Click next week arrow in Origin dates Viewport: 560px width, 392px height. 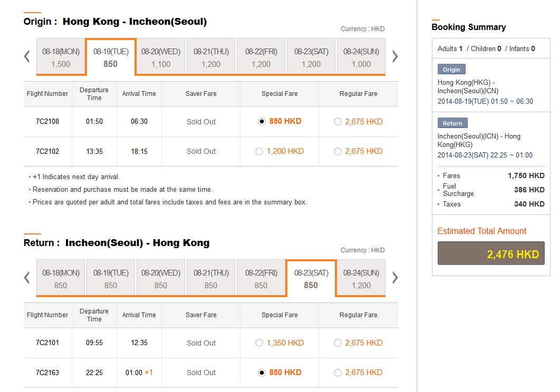coord(395,56)
